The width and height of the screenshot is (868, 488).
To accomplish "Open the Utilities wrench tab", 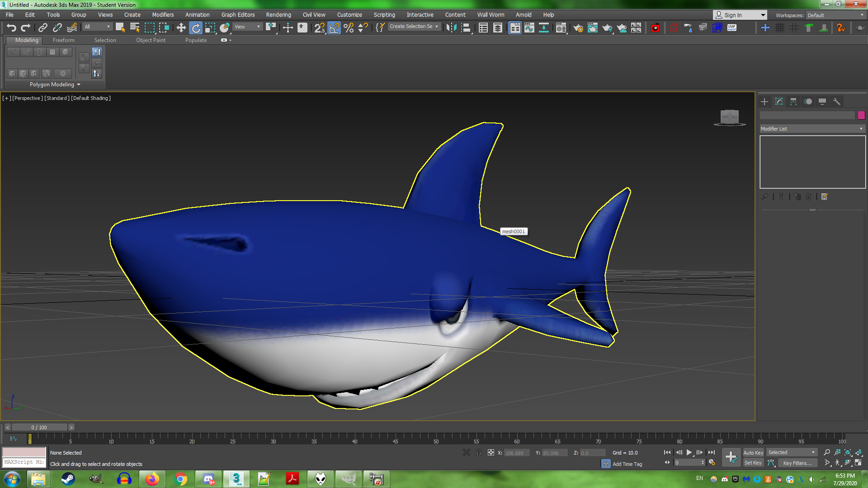I will pyautogui.click(x=837, y=102).
